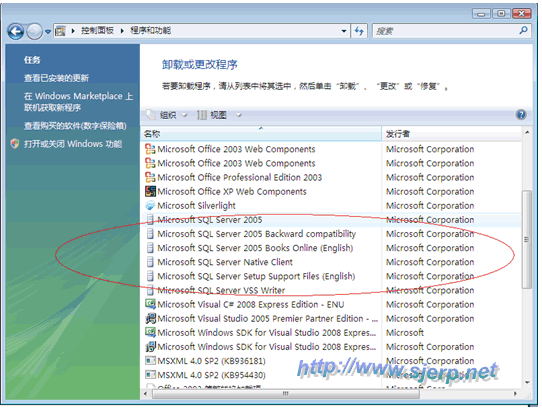Click Visual C# 2008 Express Edition icon
The height and width of the screenshot is (409, 542).
[150, 304]
